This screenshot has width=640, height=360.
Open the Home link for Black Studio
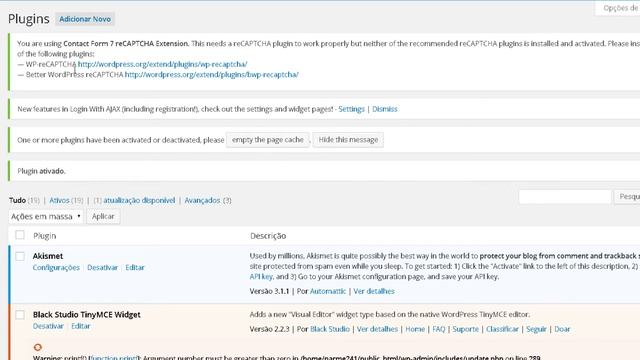click(x=415, y=329)
